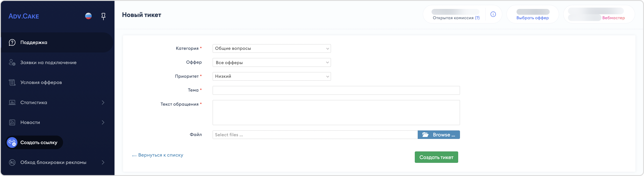Viewport: 644px width, 176px height.
Task: Click Создать тикет button
Action: [436, 157]
